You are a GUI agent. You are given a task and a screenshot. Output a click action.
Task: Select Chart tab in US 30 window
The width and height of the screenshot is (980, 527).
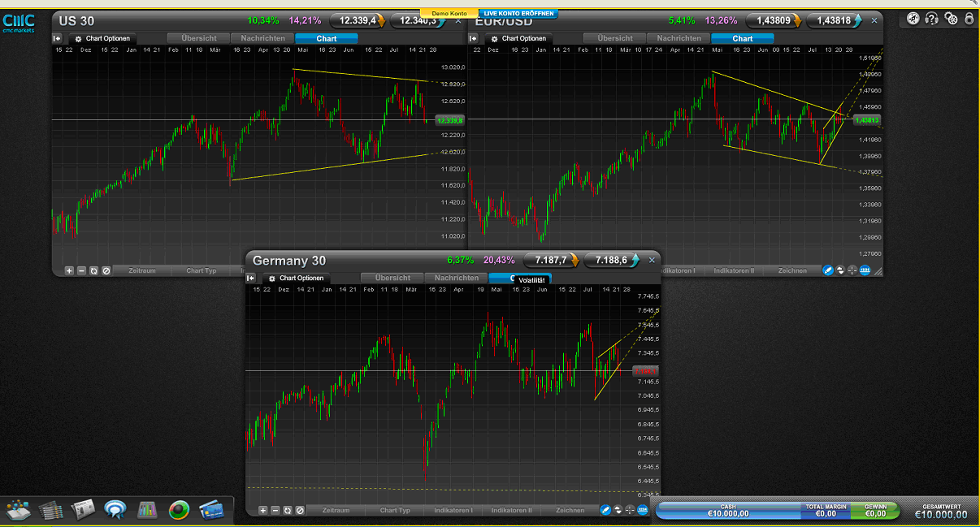tap(327, 38)
